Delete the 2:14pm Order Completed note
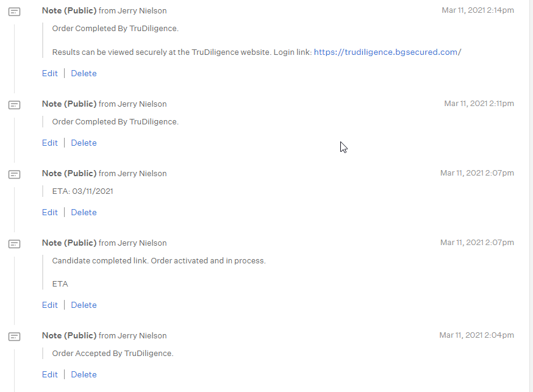This screenshot has width=533, height=392. click(x=84, y=73)
